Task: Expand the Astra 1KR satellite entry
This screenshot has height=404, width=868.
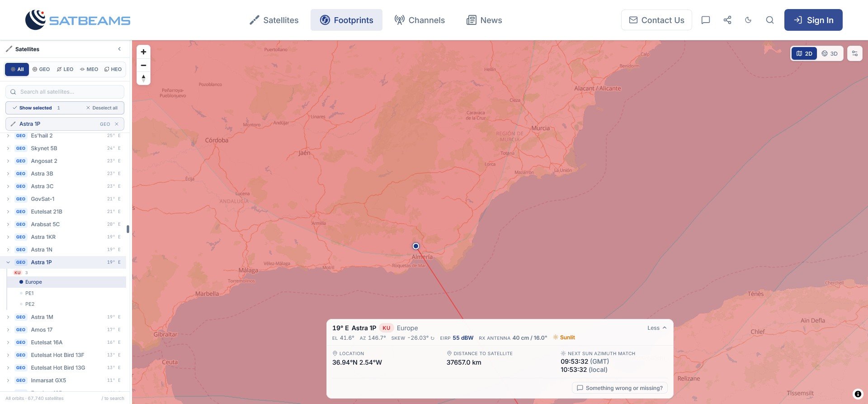Action: [8, 237]
